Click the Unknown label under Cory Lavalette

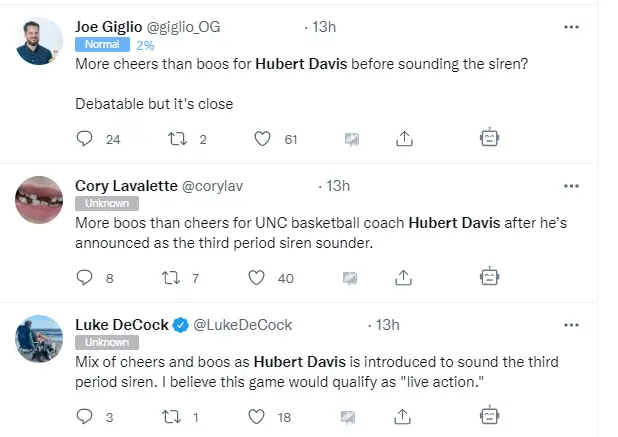click(x=102, y=203)
